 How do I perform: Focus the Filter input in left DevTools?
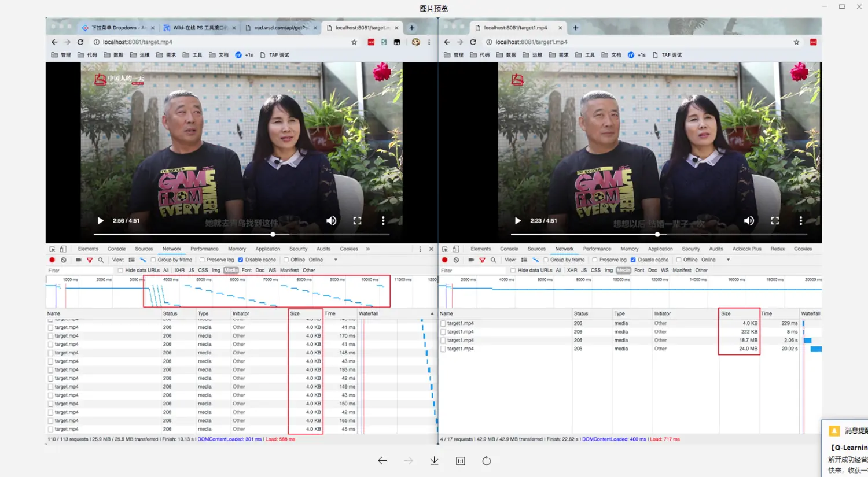tap(80, 271)
